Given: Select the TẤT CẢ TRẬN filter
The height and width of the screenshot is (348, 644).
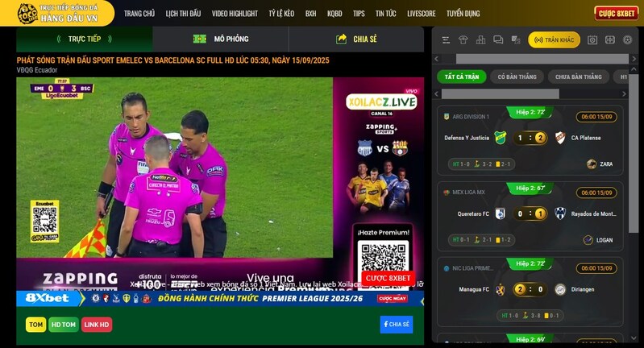Looking at the screenshot, I should coord(462,77).
